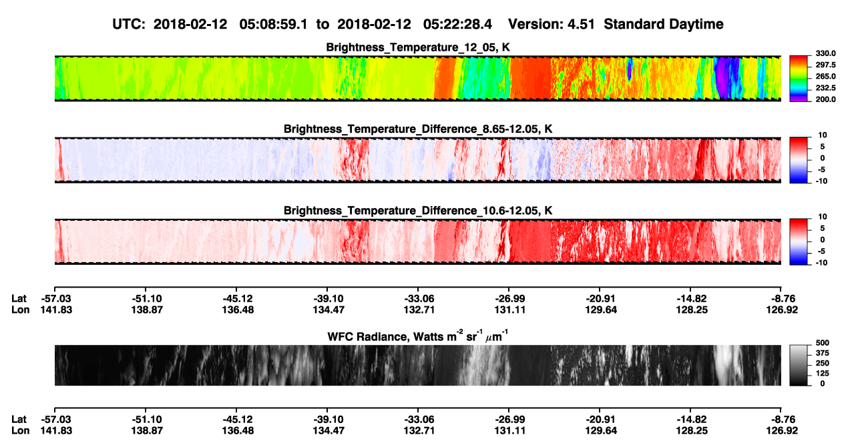Click bottom axis longitude 141.83 label
Viewport: 868px width, 445px height.
55,430
